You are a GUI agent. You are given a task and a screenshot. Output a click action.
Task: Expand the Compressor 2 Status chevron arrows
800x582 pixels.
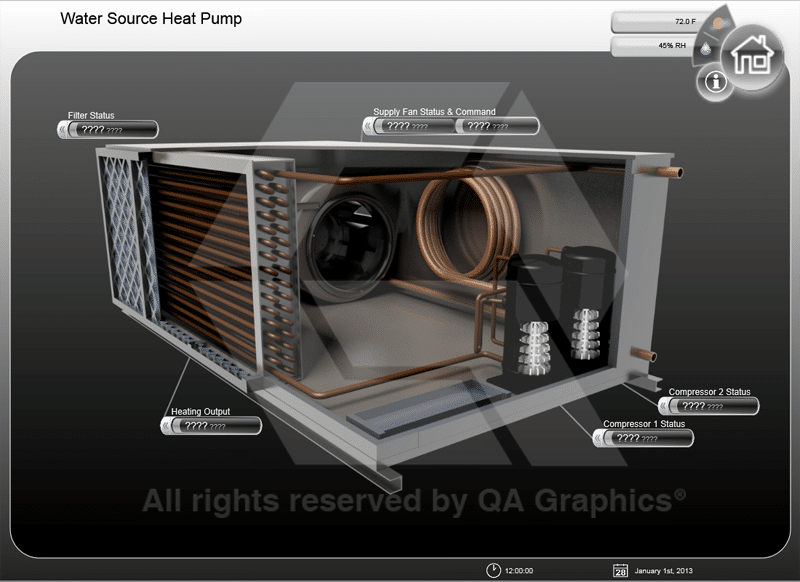(663, 406)
